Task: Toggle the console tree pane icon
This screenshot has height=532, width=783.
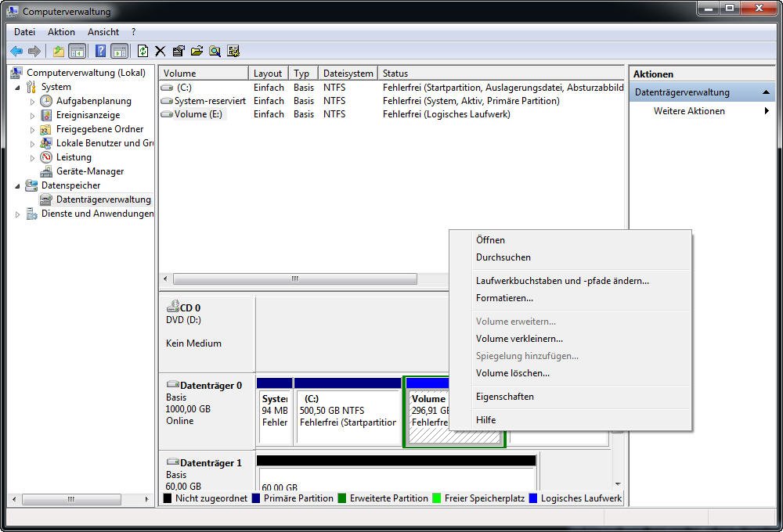Action: (78, 51)
